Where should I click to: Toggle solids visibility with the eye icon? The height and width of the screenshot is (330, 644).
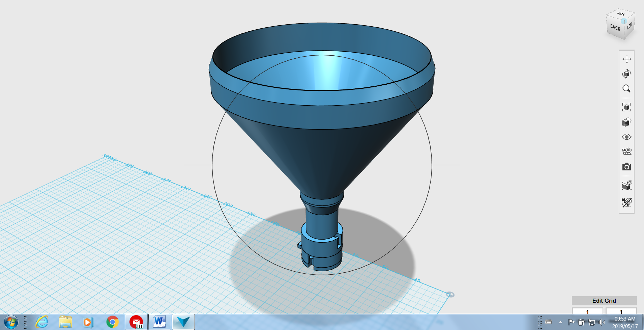(x=626, y=137)
